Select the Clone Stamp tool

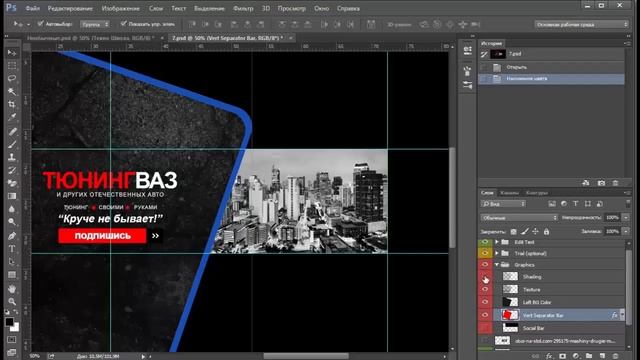pyautogui.click(x=12, y=157)
